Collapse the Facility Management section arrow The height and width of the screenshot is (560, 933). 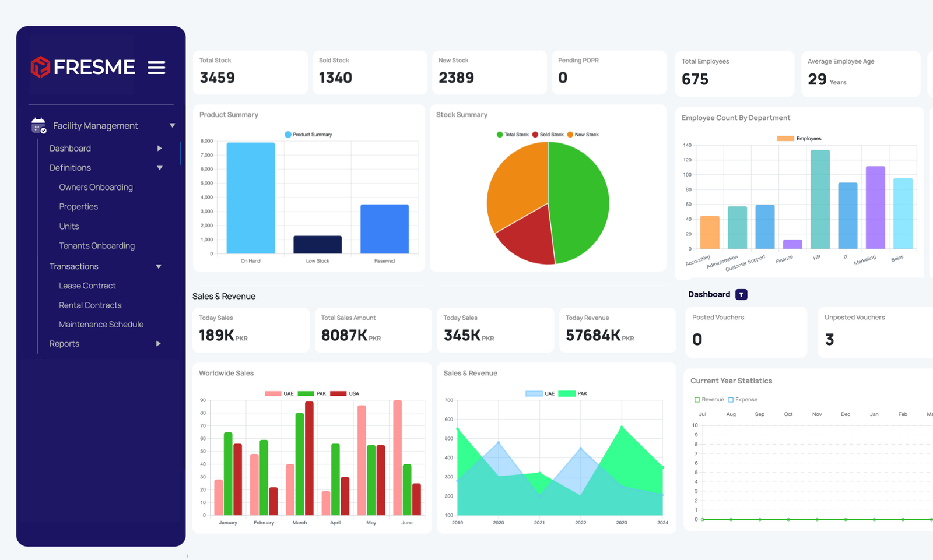pos(172,125)
